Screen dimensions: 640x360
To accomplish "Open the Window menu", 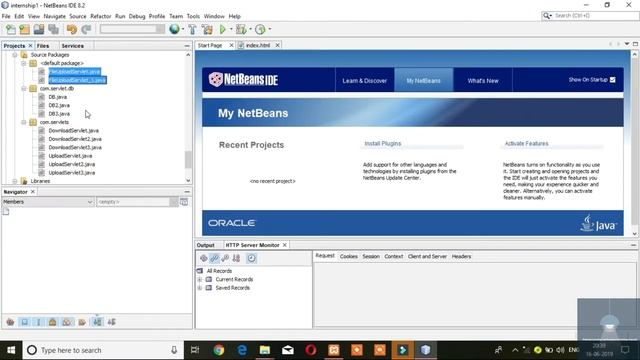I will coord(214,16).
